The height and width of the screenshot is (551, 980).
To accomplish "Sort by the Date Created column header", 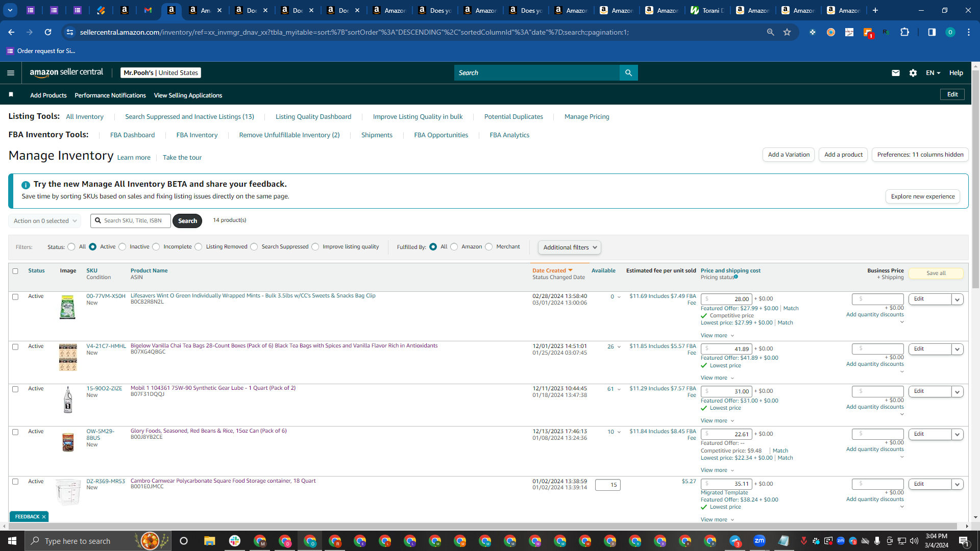I will coord(552,271).
